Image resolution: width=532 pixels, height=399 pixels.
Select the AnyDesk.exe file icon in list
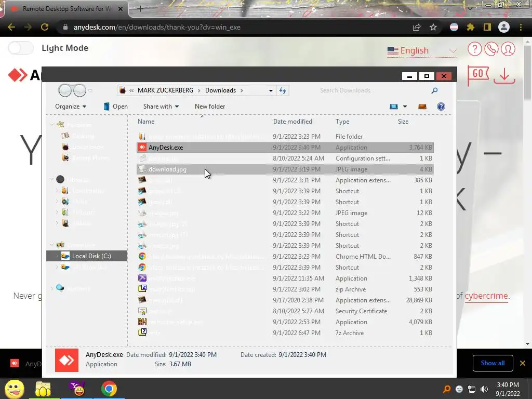point(142,147)
